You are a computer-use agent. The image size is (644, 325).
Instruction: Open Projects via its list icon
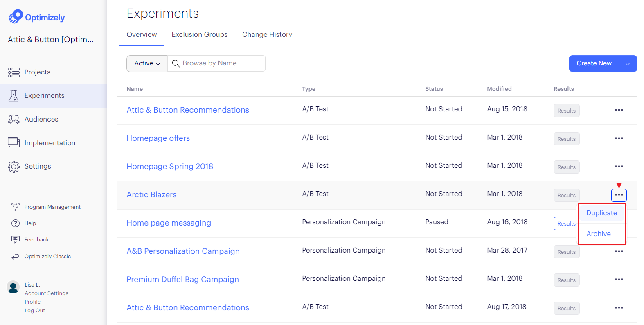tap(14, 72)
